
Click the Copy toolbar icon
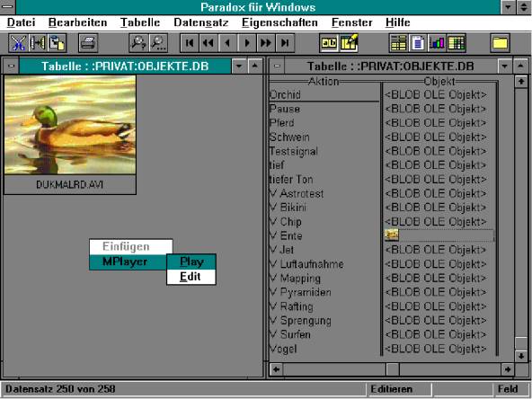click(x=38, y=43)
